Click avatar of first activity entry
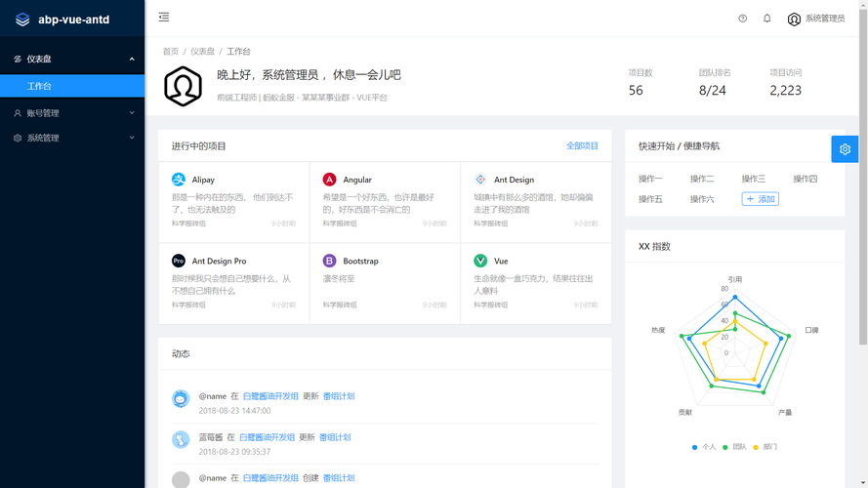The image size is (868, 488). tap(181, 398)
